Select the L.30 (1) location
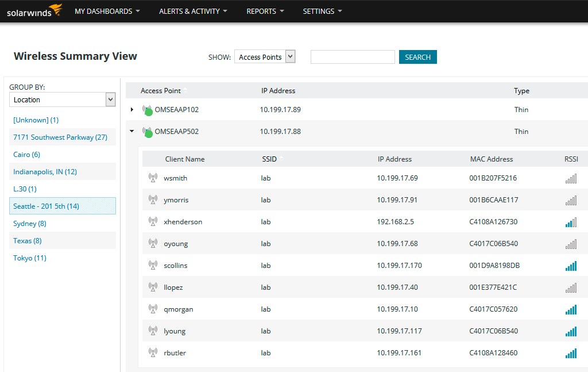588x372 pixels. [x=25, y=189]
